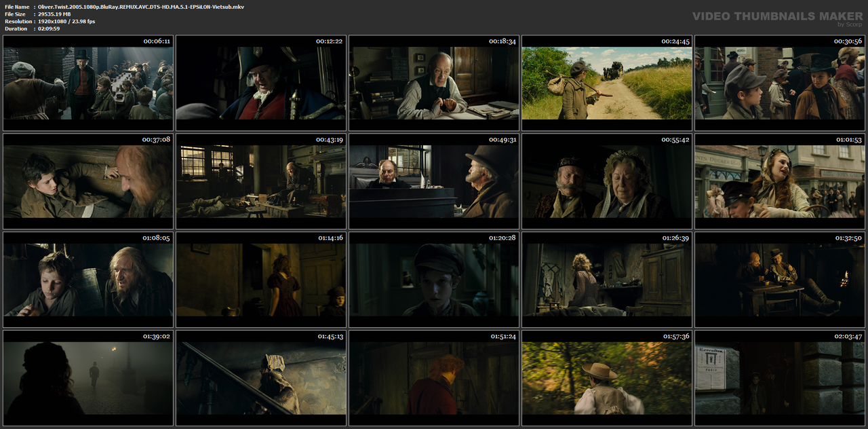Open the thumbnail at 00:06:11
Image resolution: width=868 pixels, height=429 pixels.
click(x=88, y=83)
